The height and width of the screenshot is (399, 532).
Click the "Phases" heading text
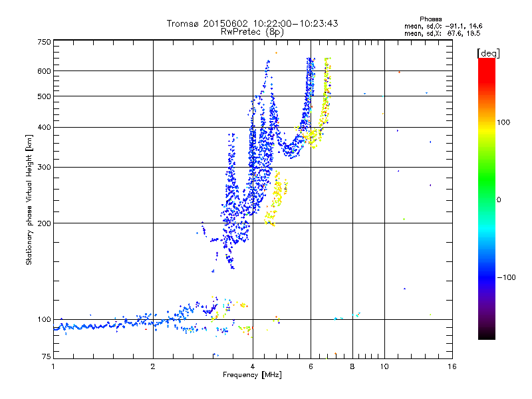(430, 19)
